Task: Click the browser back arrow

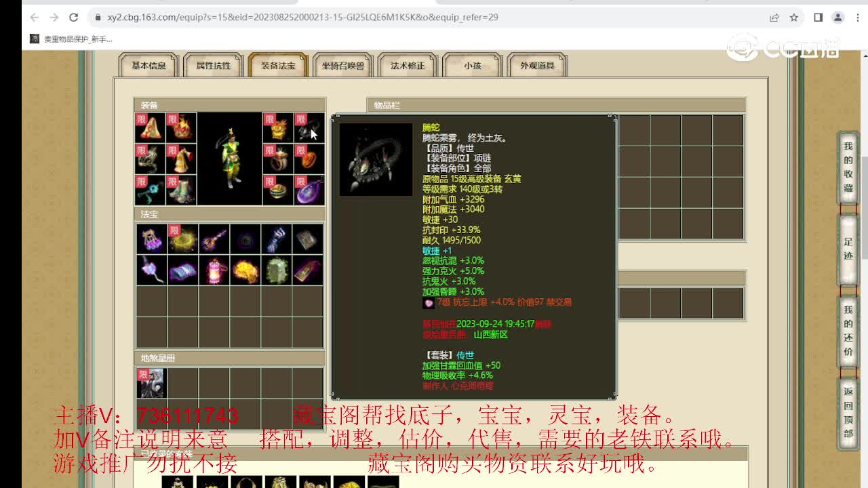Action: 35,18
